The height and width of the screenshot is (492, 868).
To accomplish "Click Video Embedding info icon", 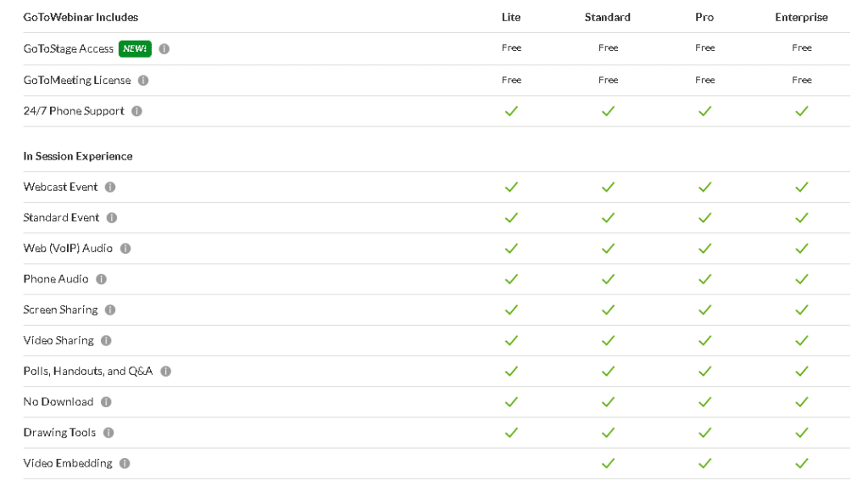I will (125, 463).
